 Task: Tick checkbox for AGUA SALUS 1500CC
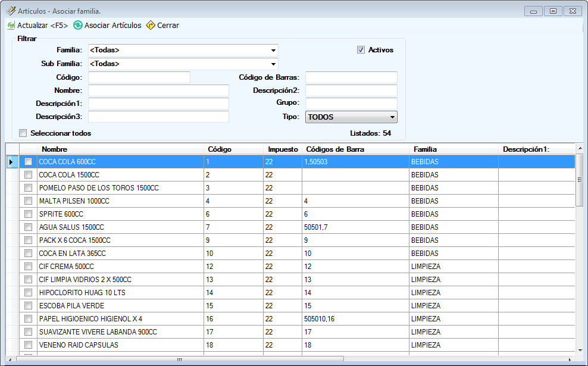coord(28,227)
